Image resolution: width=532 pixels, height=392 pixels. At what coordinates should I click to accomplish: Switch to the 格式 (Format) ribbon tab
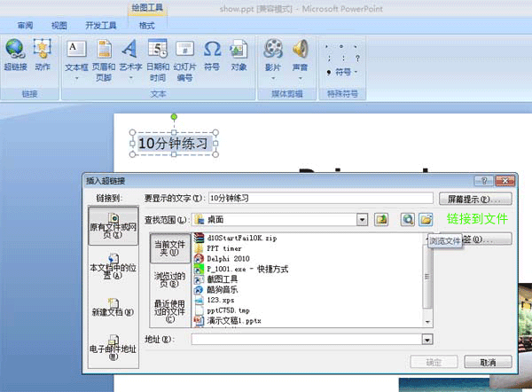[x=146, y=26]
